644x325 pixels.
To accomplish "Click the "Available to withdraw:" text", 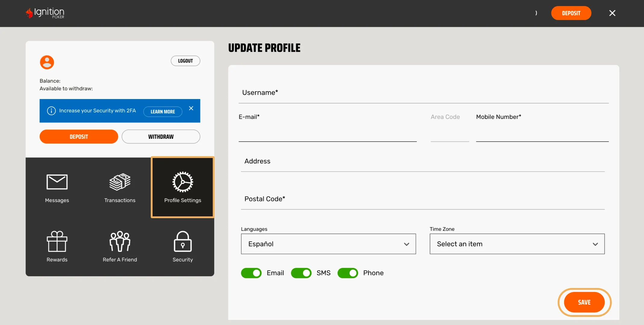I will [x=66, y=88].
